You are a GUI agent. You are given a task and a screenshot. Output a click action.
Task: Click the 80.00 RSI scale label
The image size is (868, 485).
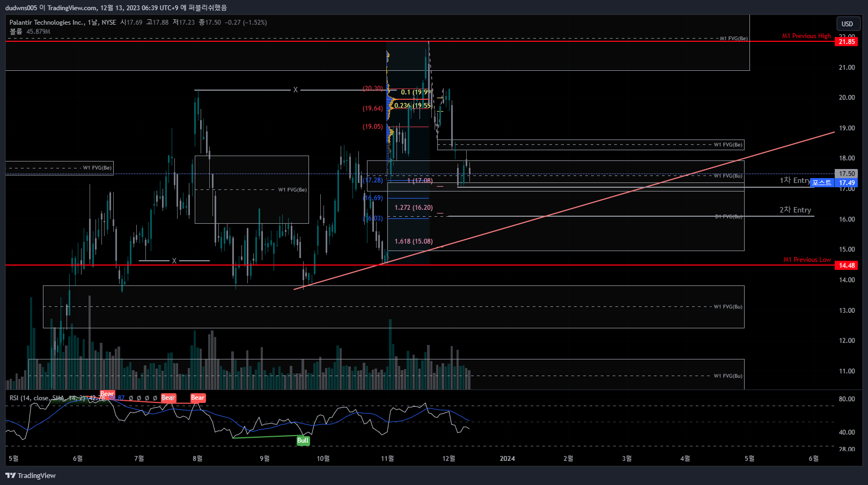point(847,399)
